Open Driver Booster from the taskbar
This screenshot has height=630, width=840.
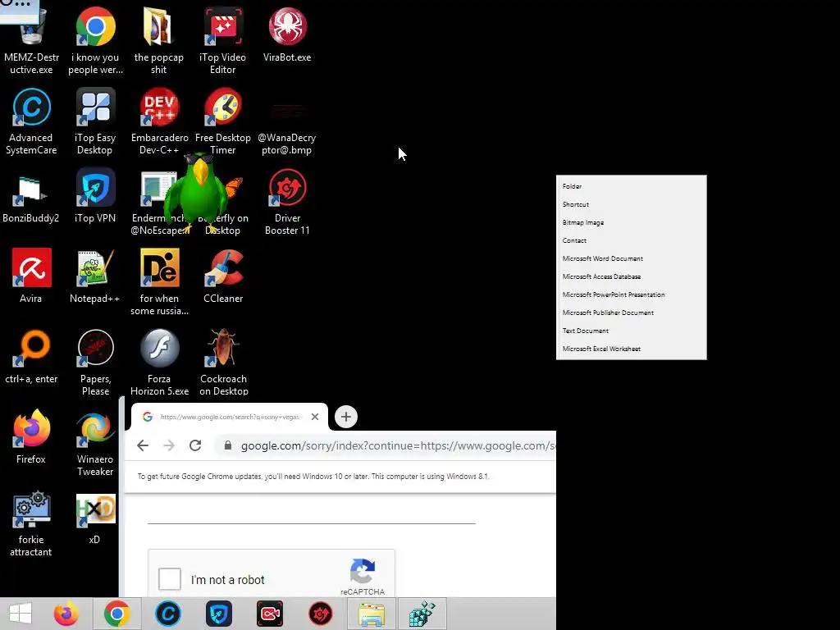pyautogui.click(x=321, y=614)
